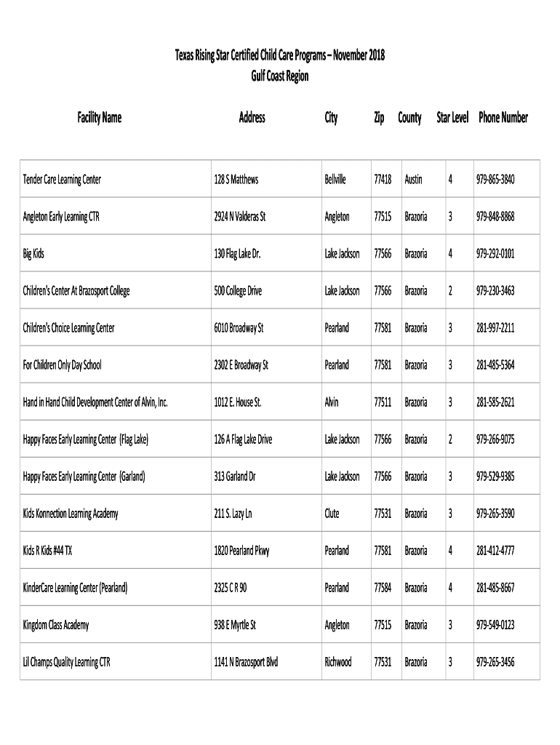
Task: Select Kids R Kids #44 TX
Action: point(47,551)
